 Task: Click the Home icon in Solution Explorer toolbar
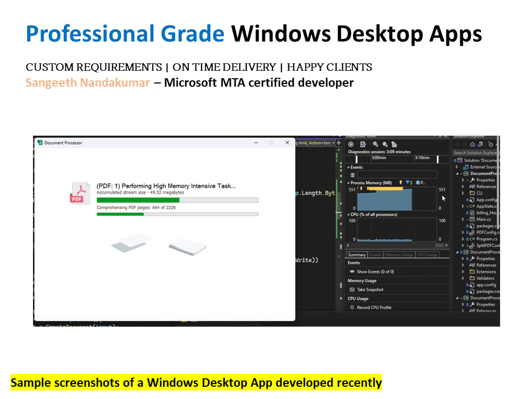473,145
